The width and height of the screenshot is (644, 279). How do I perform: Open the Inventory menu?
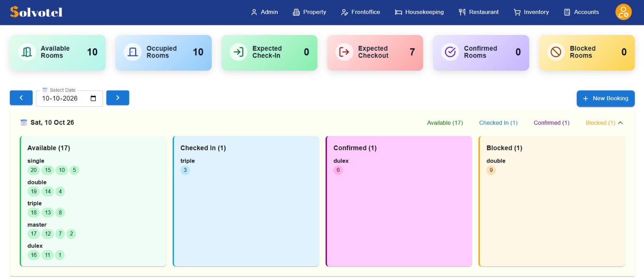click(x=531, y=12)
